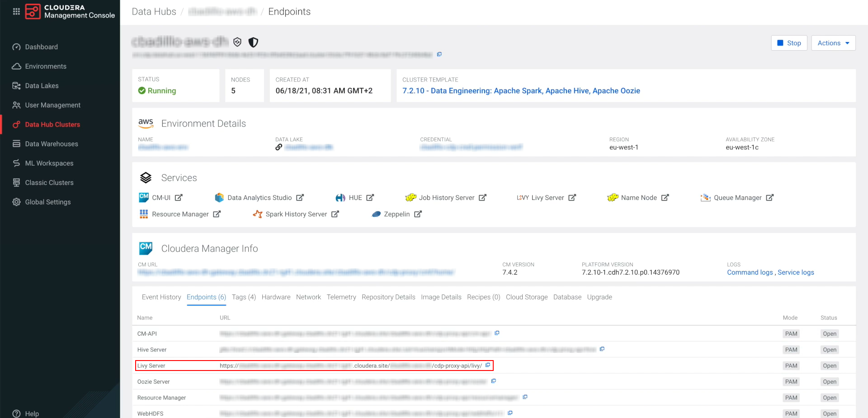The image size is (868, 418).
Task: Click the Queue Manager external link icon
Action: tap(770, 198)
